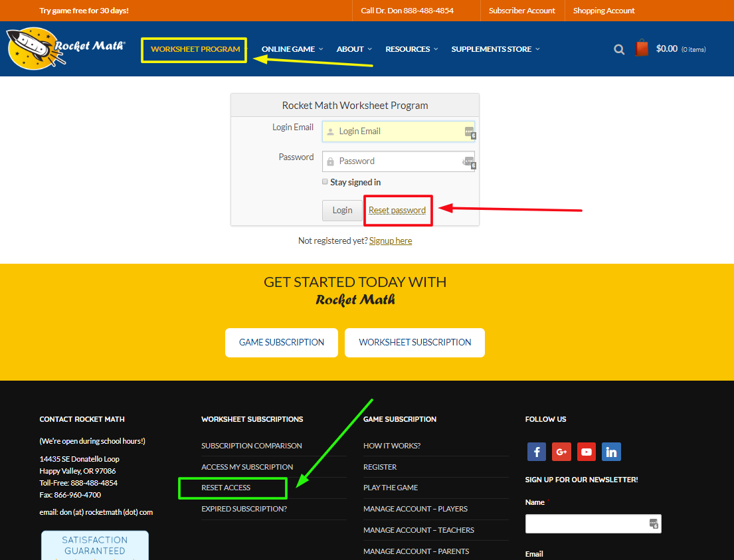The image size is (734, 560).
Task: Expand the ONLINE GAME dropdown
Action: (292, 48)
